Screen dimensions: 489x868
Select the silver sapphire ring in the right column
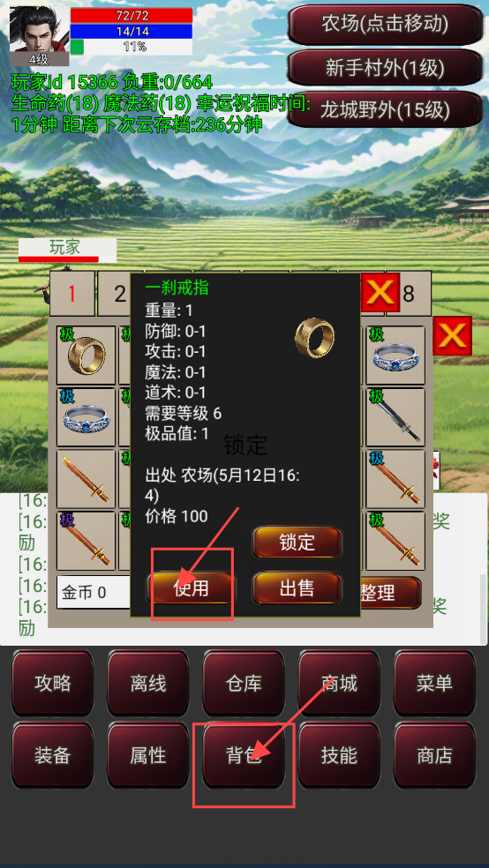point(395,355)
